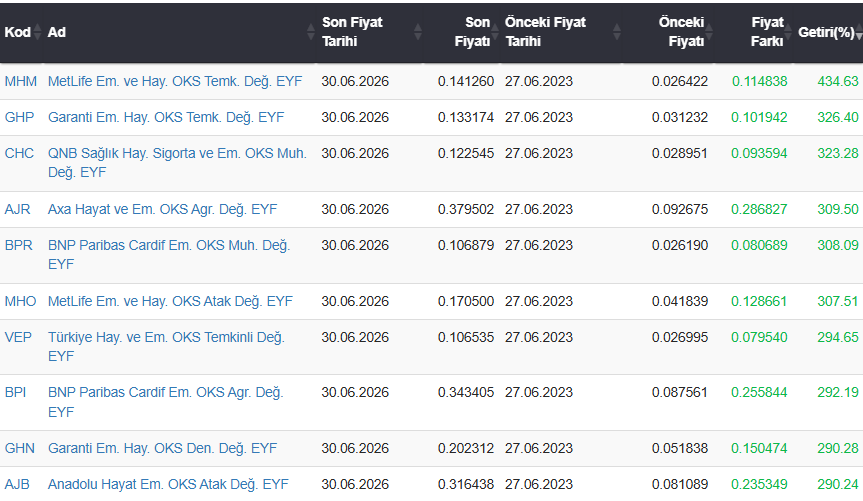Select return value 326.40
The width and height of the screenshot is (863, 501).
[838, 117]
